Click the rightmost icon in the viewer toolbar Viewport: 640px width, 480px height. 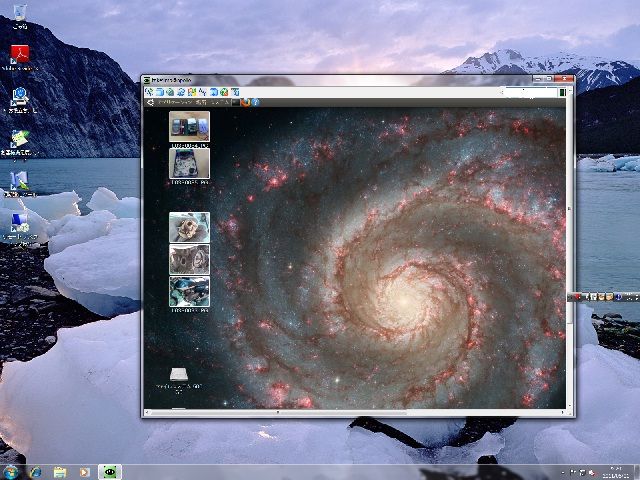(x=235, y=92)
